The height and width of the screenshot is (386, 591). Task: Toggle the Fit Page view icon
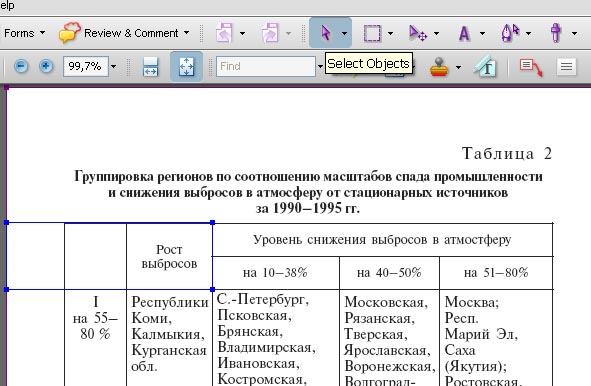[x=186, y=67]
